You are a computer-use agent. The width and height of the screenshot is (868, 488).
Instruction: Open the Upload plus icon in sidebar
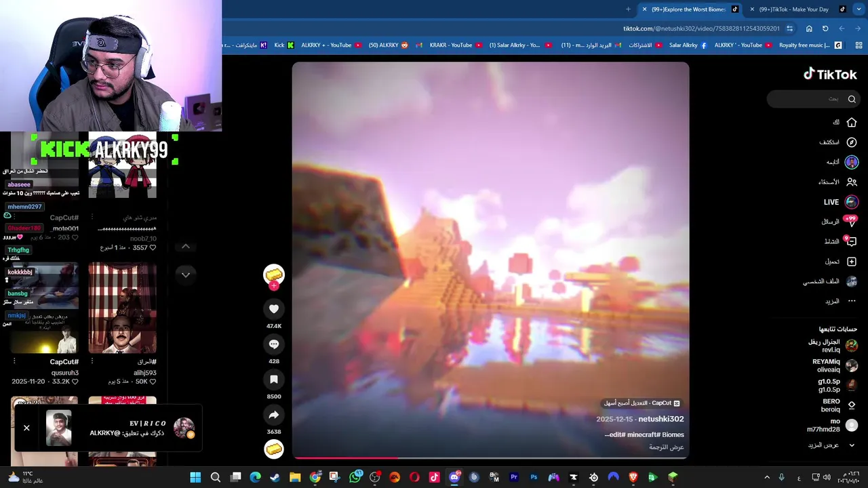click(x=852, y=262)
